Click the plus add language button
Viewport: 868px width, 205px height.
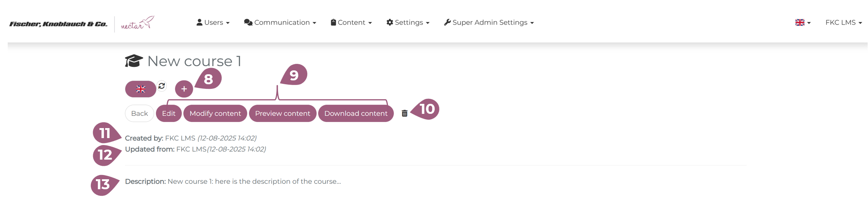coord(184,89)
